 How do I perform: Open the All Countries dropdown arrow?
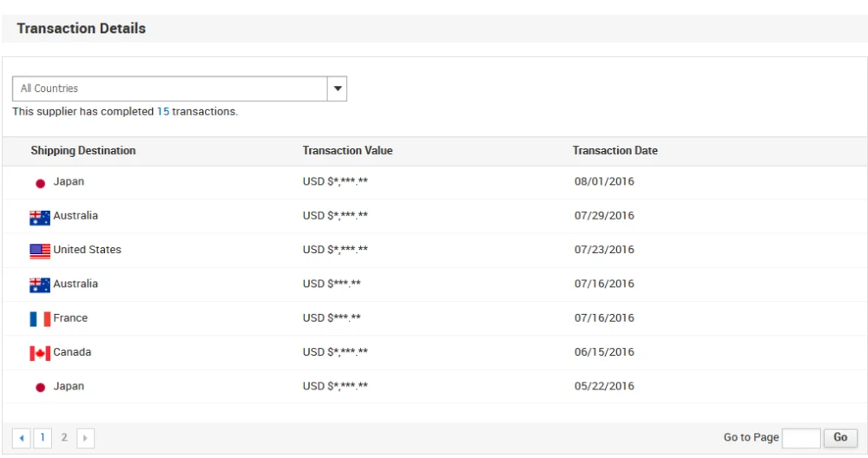pyautogui.click(x=337, y=88)
